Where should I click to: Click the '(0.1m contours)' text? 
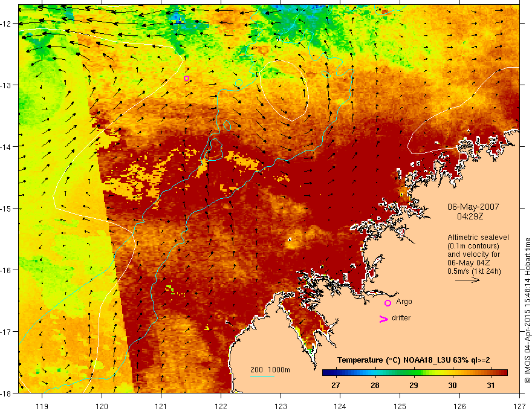[473, 246]
